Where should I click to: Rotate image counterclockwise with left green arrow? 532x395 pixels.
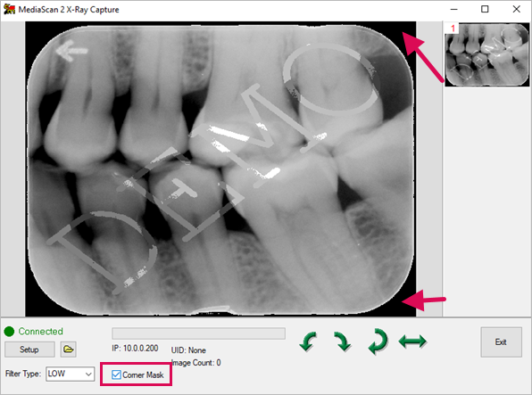tap(308, 342)
